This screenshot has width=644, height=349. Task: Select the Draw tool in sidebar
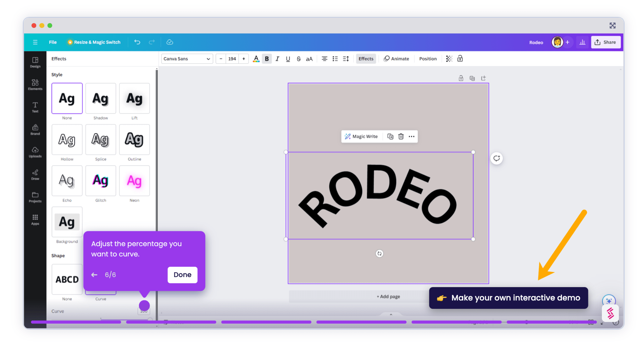(35, 174)
